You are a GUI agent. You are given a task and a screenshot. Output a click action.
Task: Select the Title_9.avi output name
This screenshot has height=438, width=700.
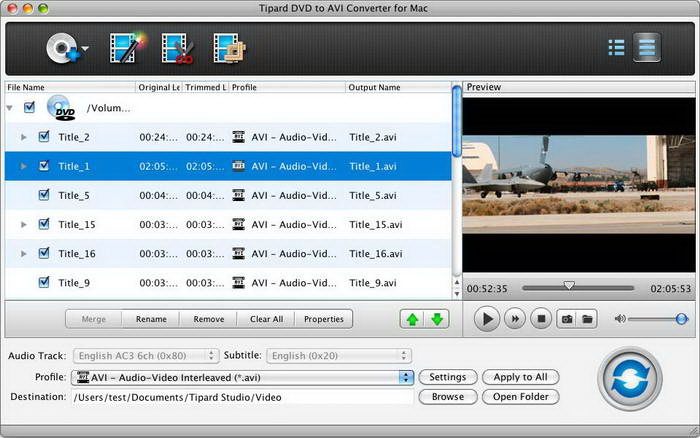[x=373, y=283]
